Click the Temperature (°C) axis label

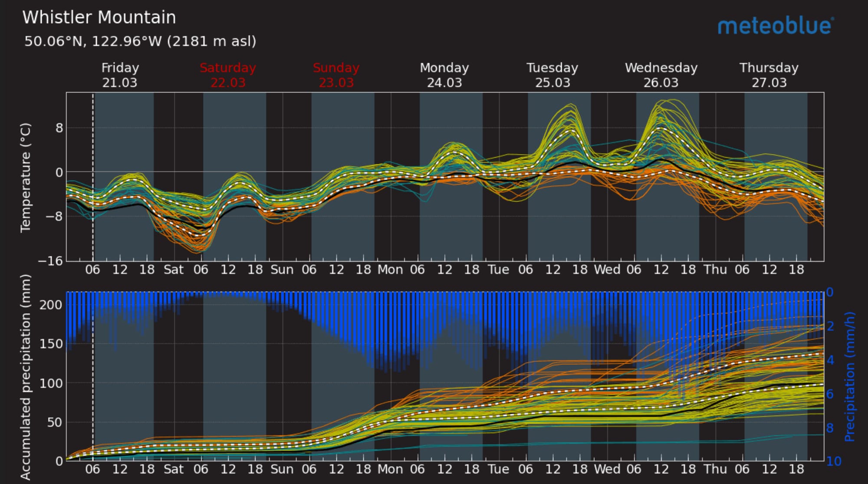click(x=26, y=177)
